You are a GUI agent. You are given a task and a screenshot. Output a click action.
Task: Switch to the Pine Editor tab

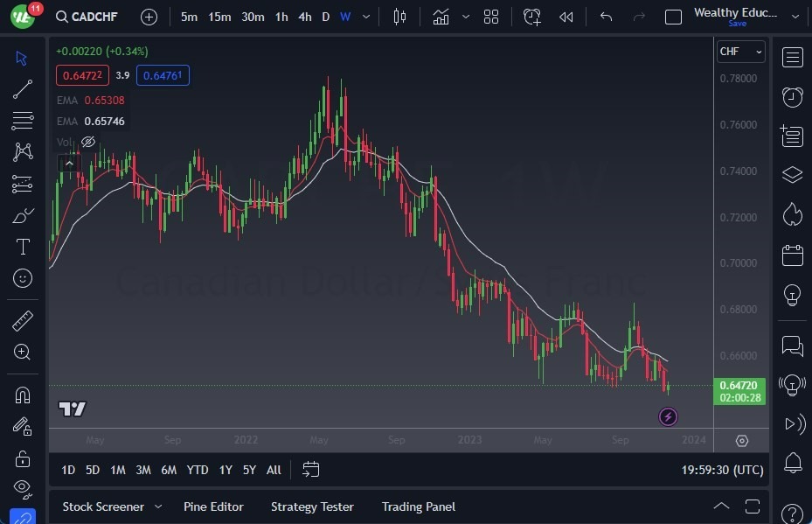(213, 507)
